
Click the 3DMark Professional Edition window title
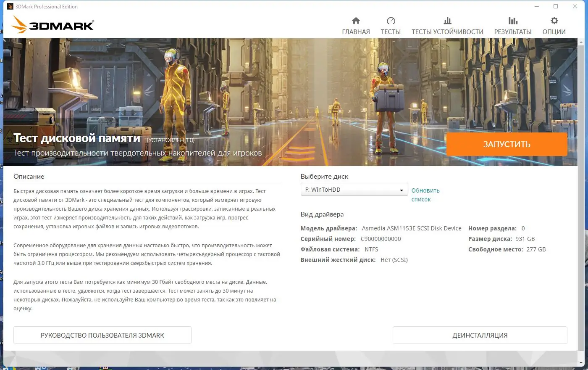point(47,6)
